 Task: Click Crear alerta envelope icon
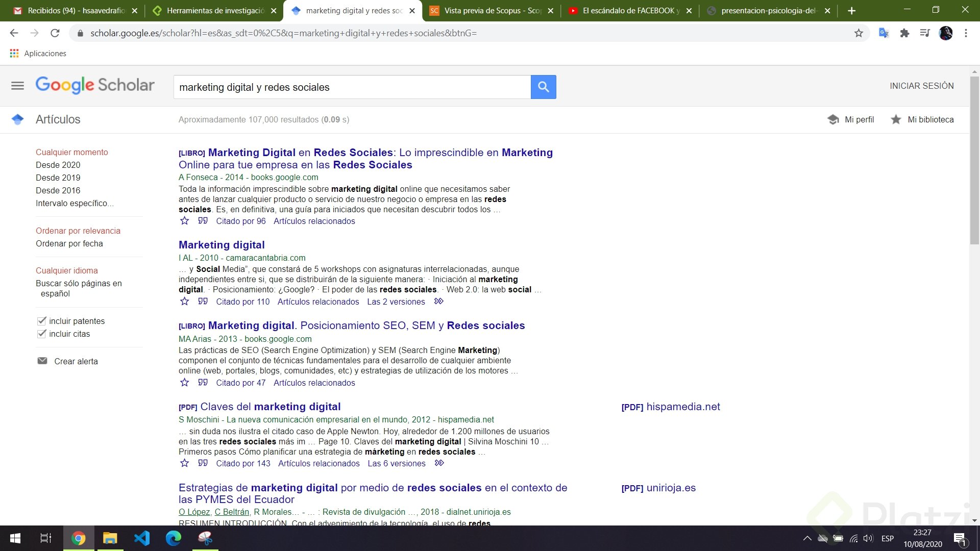tap(42, 361)
